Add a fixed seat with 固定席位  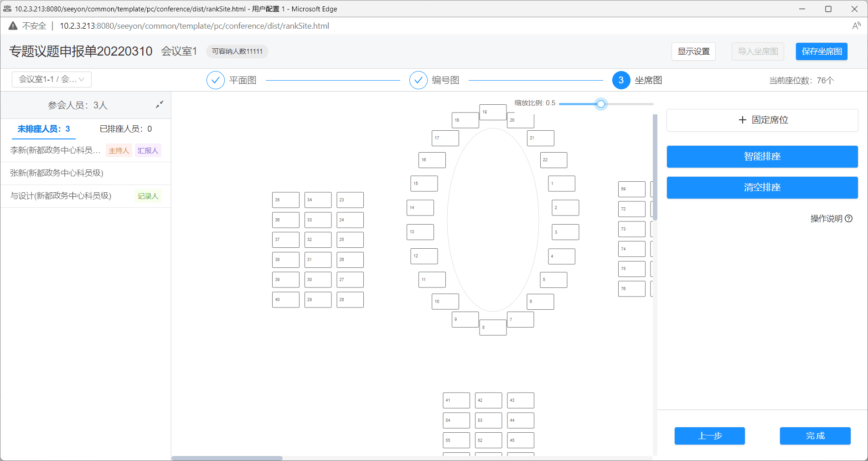coord(762,120)
